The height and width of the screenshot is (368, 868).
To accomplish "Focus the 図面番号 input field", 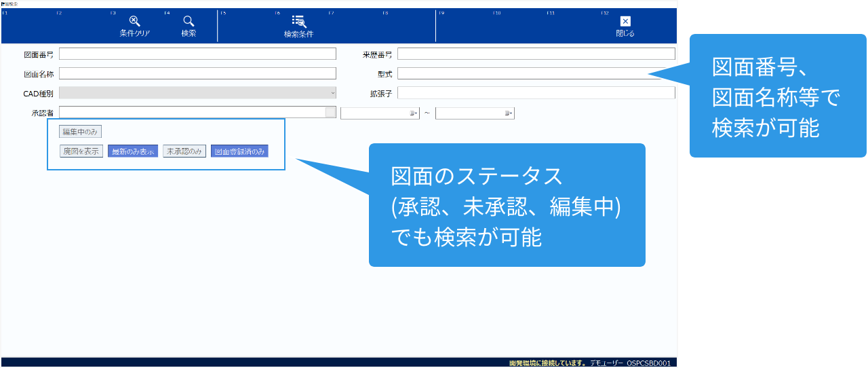I will tap(197, 54).
